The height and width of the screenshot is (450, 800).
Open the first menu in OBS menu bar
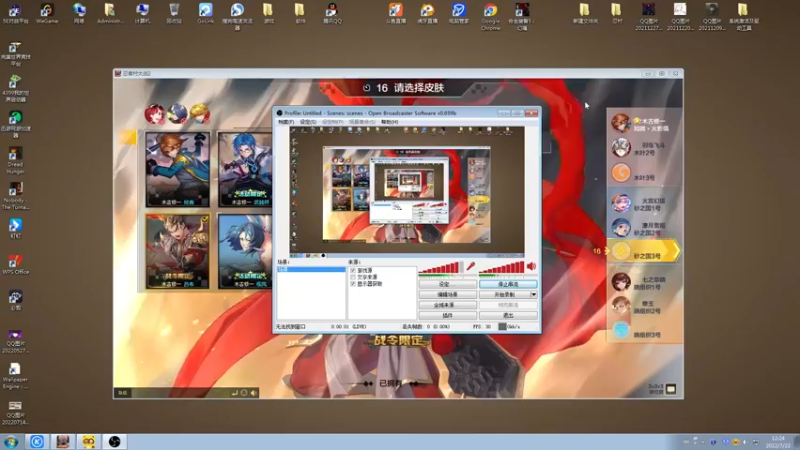click(286, 122)
